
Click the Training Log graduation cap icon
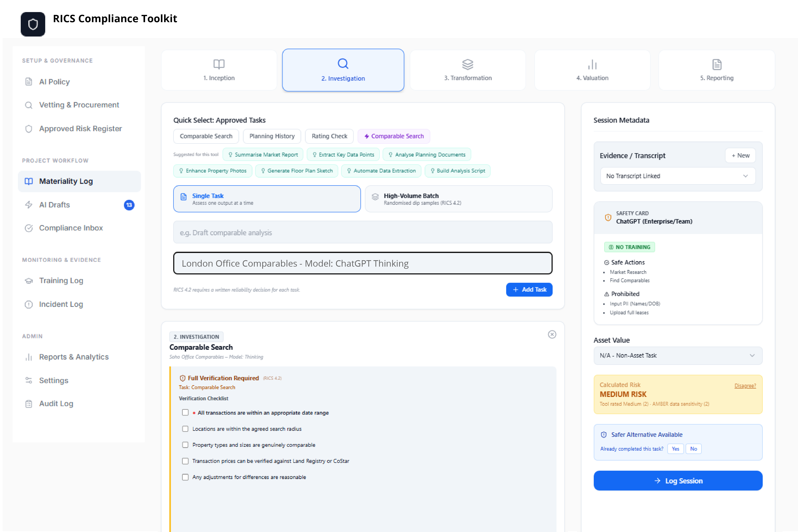tap(29, 281)
